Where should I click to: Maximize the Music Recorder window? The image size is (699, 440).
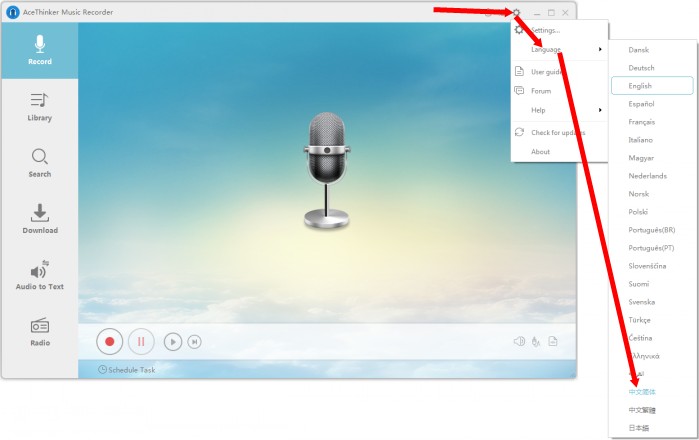(551, 12)
